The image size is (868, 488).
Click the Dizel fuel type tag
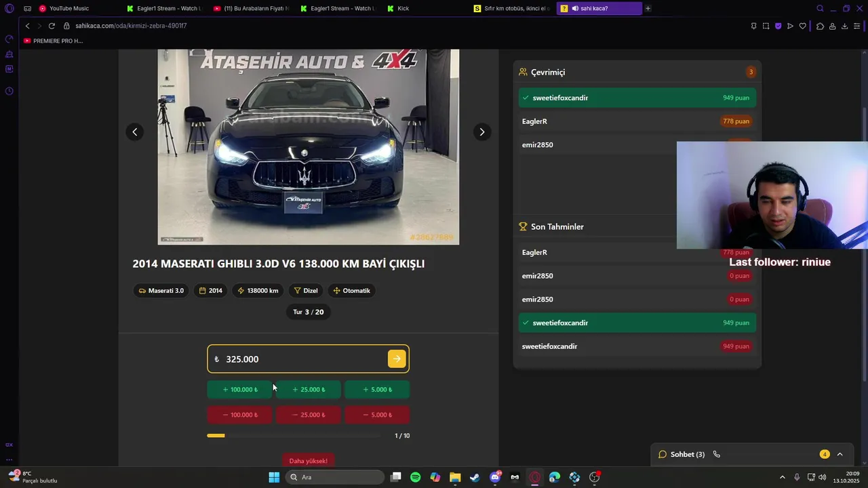[306, 291]
